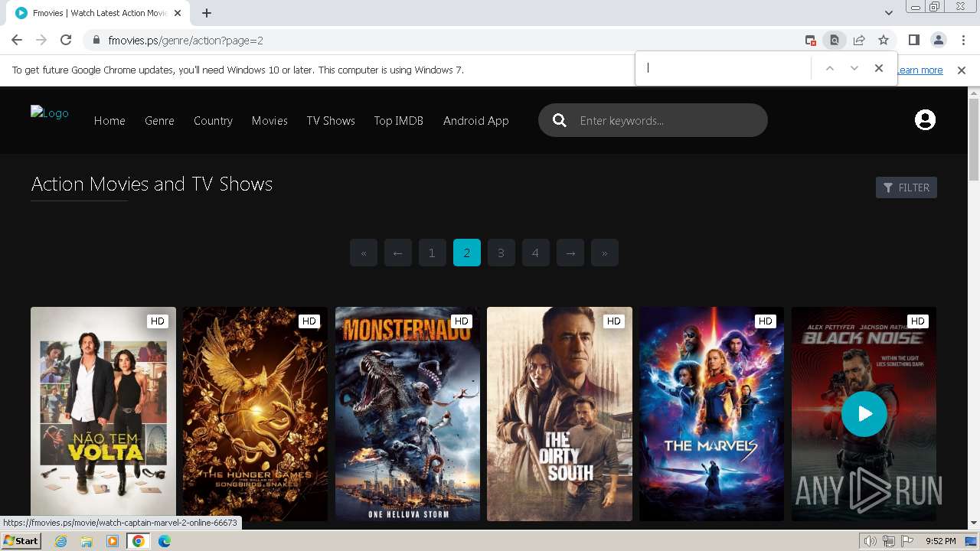
Task: Bookmark this page with the star icon
Action: 884,40
